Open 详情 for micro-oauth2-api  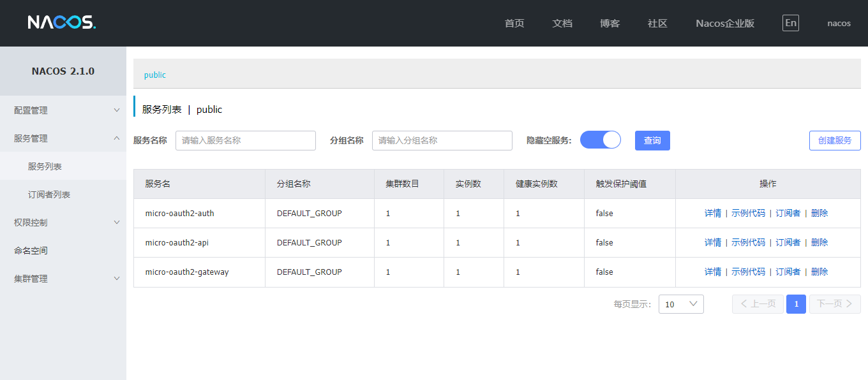coord(713,242)
